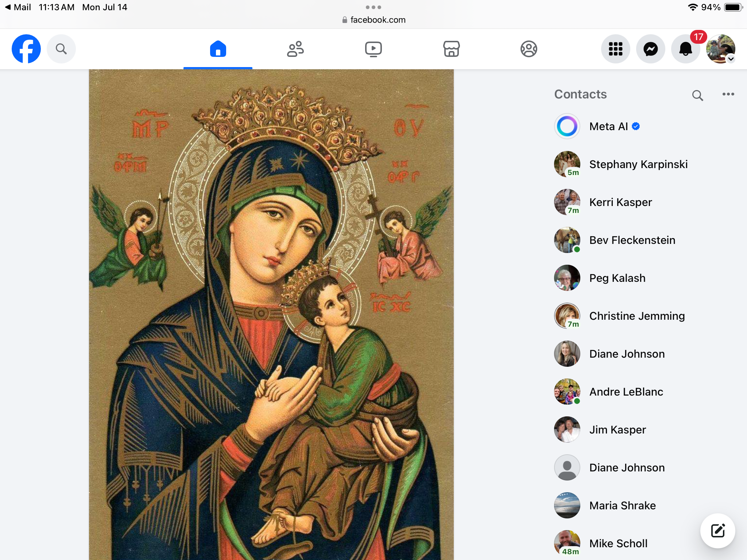Return to Mail via back arrow
This screenshot has width=747, height=560.
pyautogui.click(x=18, y=7)
